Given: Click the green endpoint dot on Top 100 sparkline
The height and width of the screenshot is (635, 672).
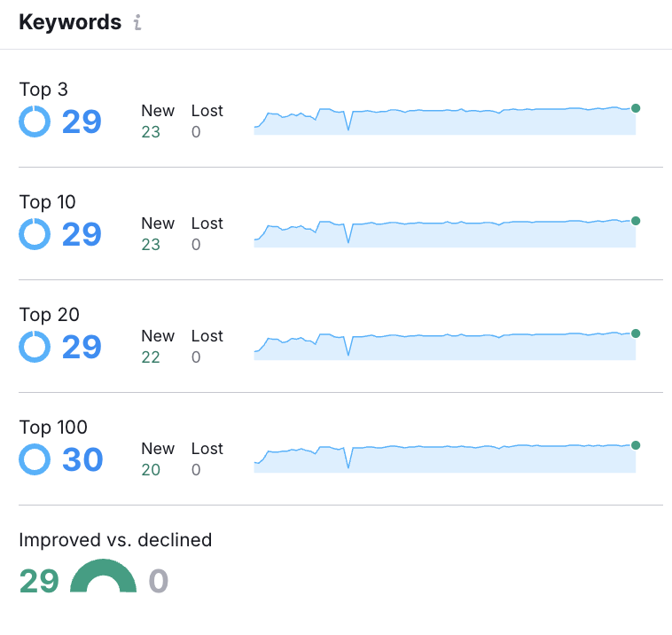Looking at the screenshot, I should [636, 445].
